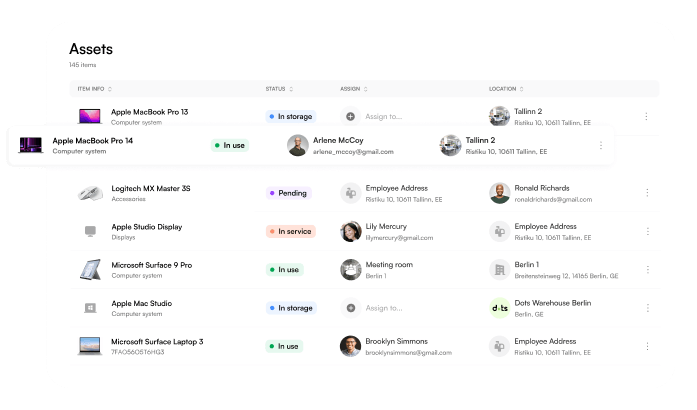The width and height of the screenshot is (697, 410).
Task: Open the Apple Studio Display item name
Action: click(x=147, y=227)
